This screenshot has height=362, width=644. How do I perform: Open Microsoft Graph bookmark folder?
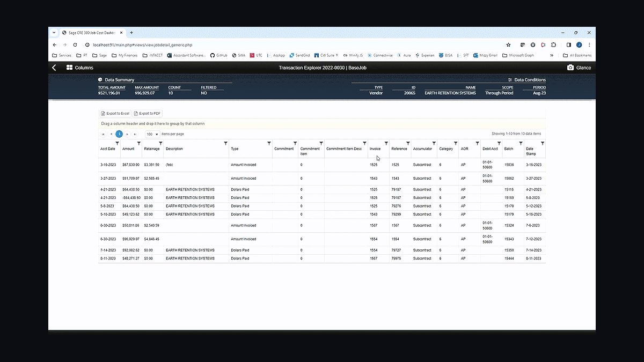click(x=518, y=55)
